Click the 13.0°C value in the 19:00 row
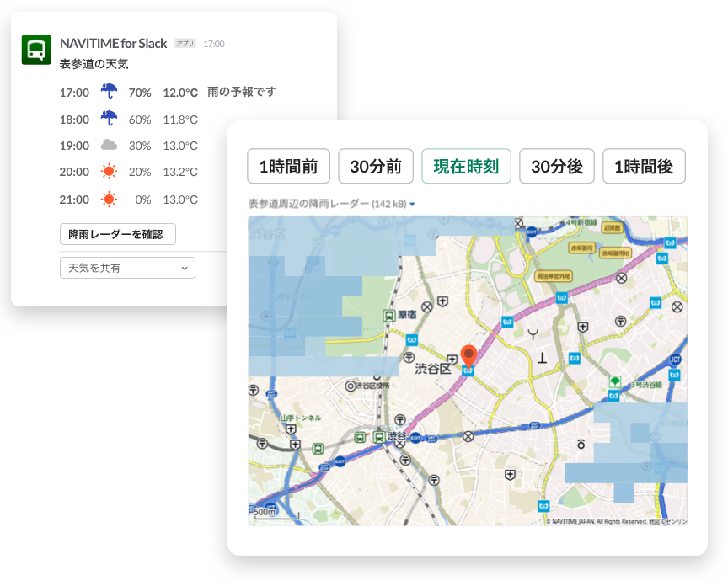The width and height of the screenshot is (728, 586). [x=180, y=146]
